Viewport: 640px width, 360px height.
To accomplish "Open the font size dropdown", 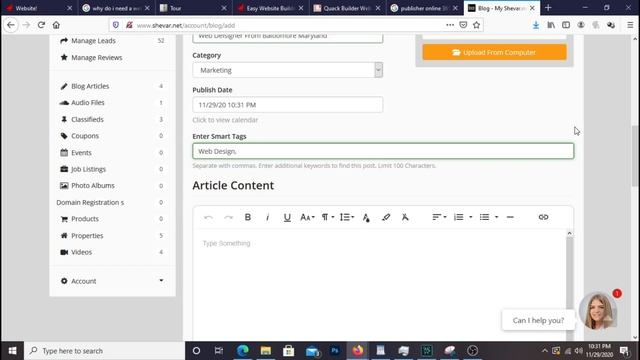I will (x=307, y=217).
